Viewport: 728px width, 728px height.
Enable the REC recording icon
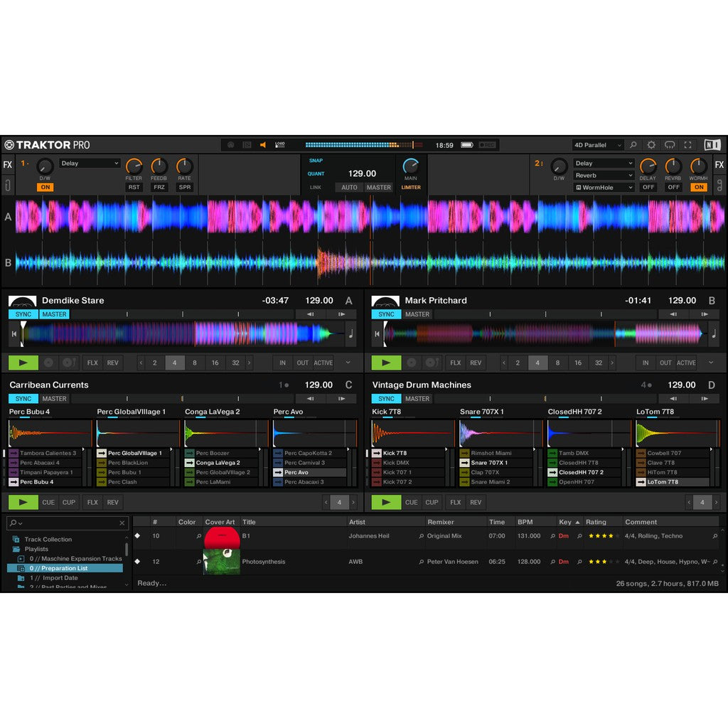click(x=230, y=144)
